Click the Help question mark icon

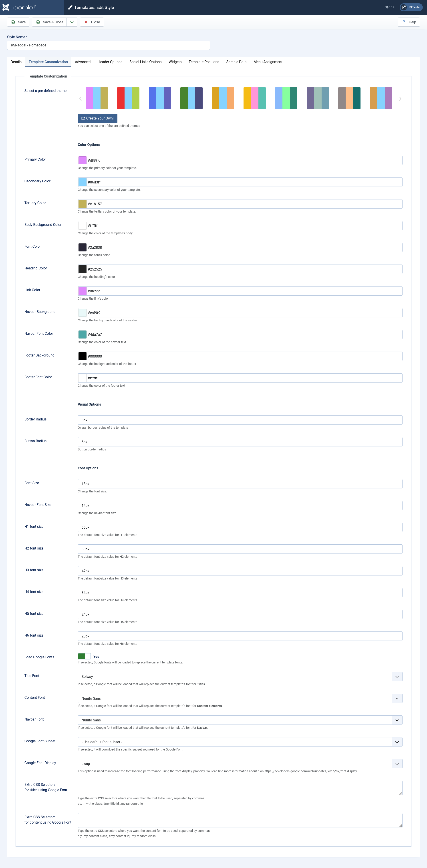coord(404,22)
